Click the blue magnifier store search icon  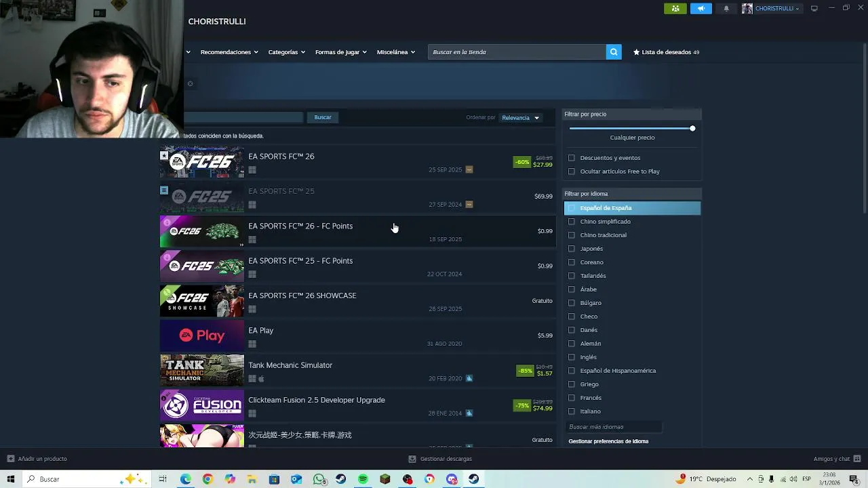pyautogui.click(x=614, y=52)
